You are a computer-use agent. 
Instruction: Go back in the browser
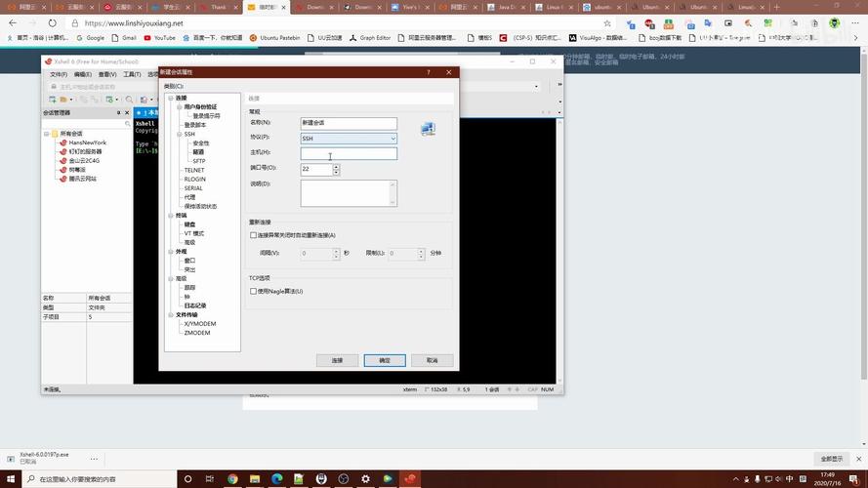pos(13,23)
